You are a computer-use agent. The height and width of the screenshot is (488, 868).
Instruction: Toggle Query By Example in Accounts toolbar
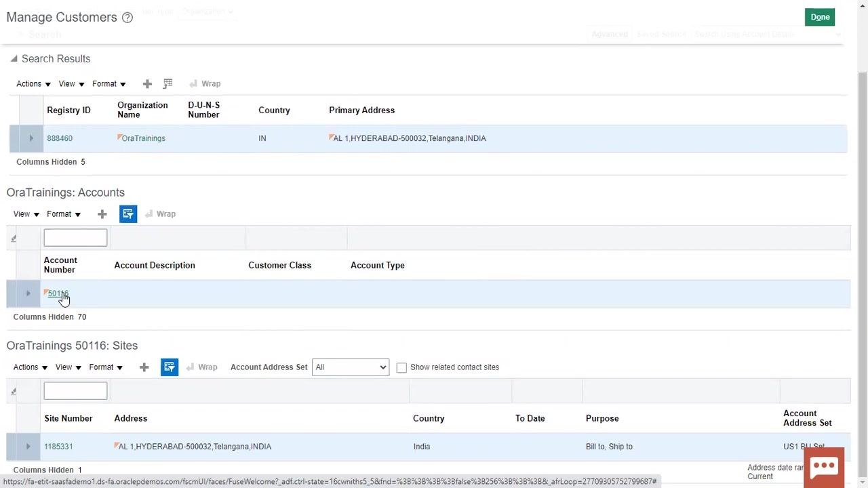point(128,213)
